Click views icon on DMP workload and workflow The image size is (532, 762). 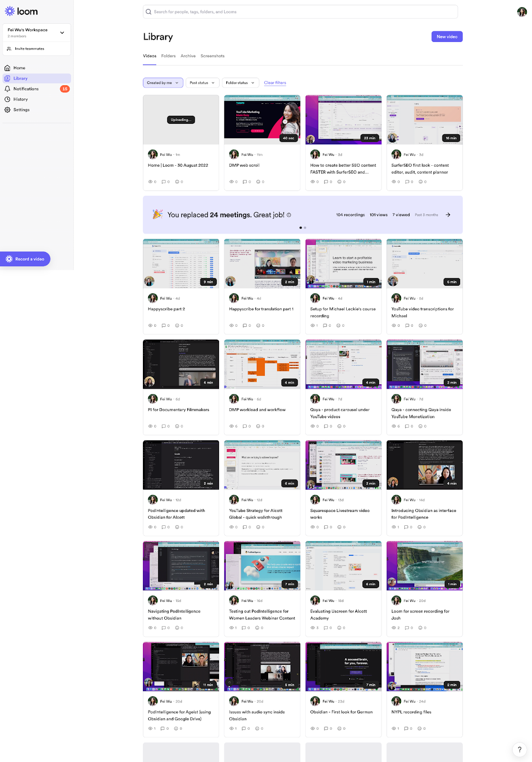[231, 426]
